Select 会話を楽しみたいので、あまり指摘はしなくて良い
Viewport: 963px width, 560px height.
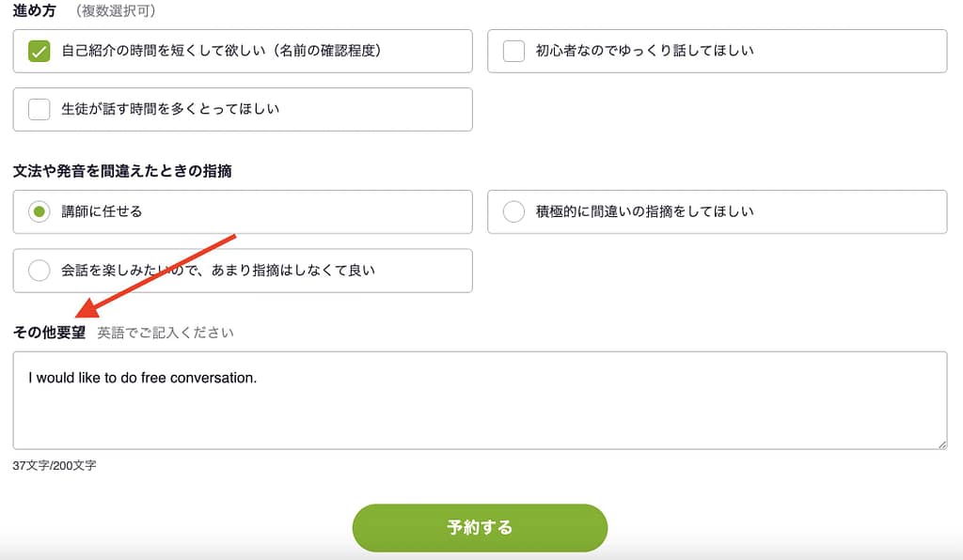39,271
